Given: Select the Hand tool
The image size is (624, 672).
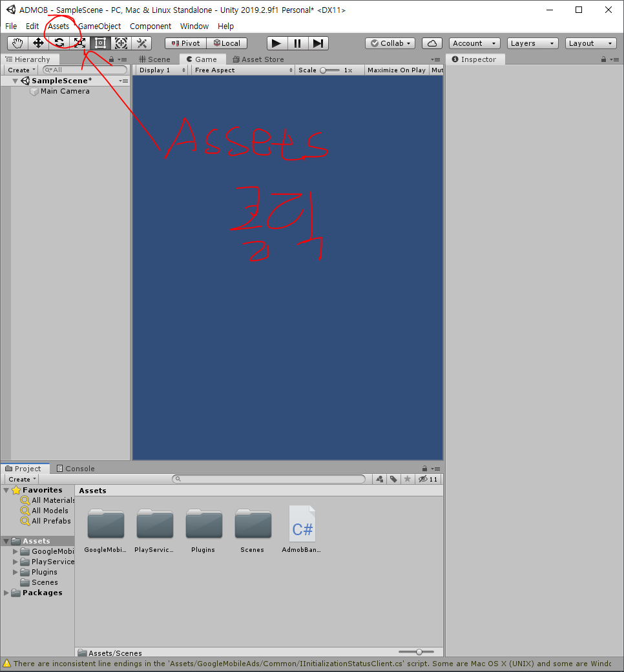Looking at the screenshot, I should click(x=17, y=43).
